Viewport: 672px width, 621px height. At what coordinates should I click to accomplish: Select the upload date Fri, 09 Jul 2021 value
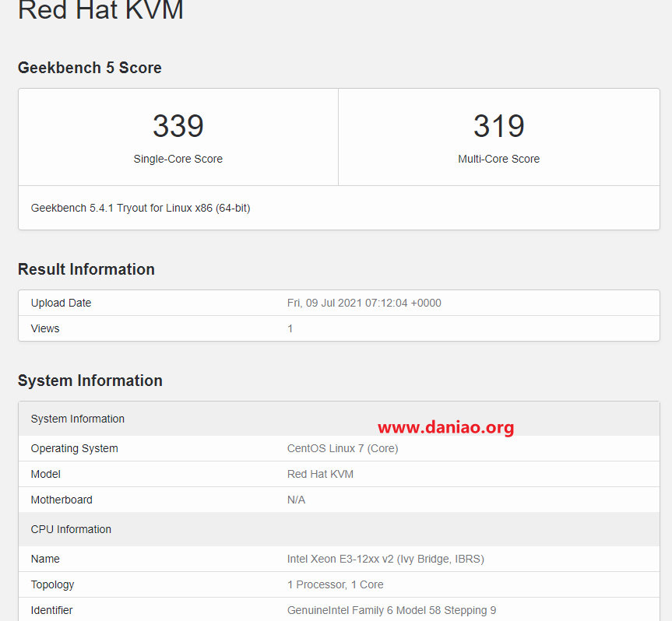[x=364, y=303]
